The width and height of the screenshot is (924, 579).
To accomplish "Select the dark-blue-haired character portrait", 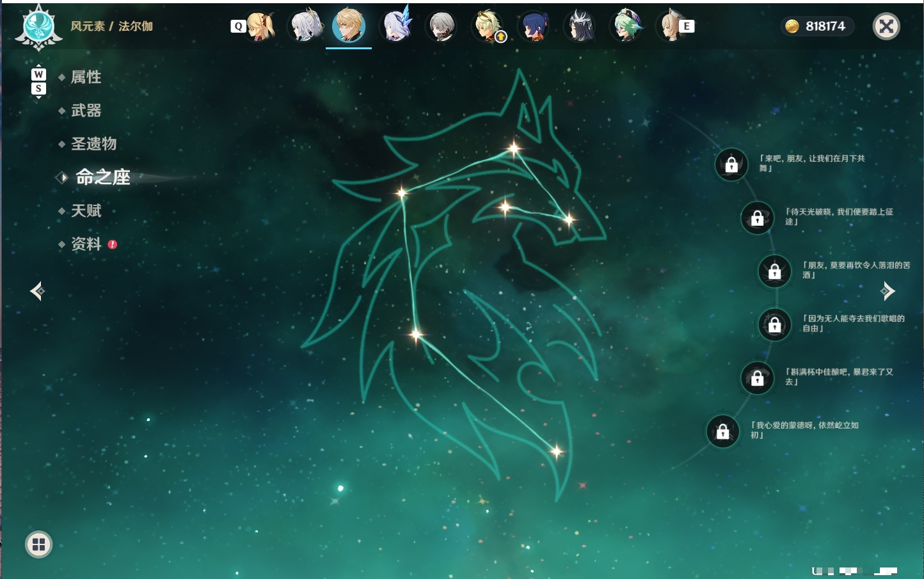I will pos(533,26).
